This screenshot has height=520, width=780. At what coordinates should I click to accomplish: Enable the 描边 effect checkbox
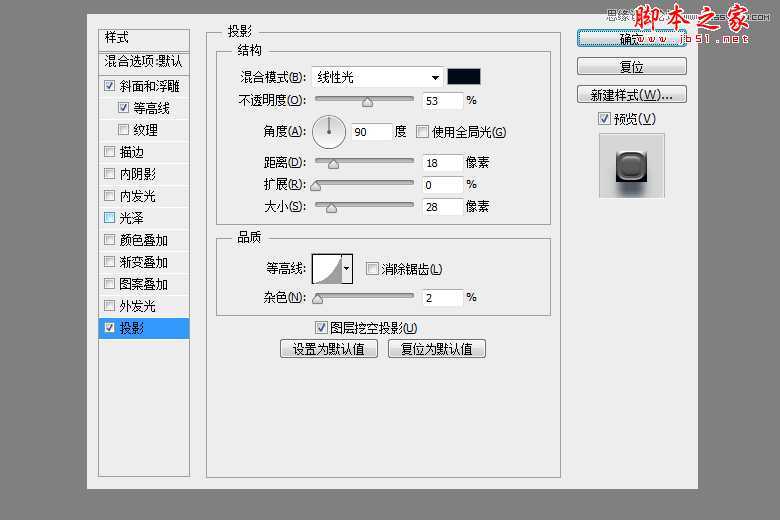coord(109,152)
